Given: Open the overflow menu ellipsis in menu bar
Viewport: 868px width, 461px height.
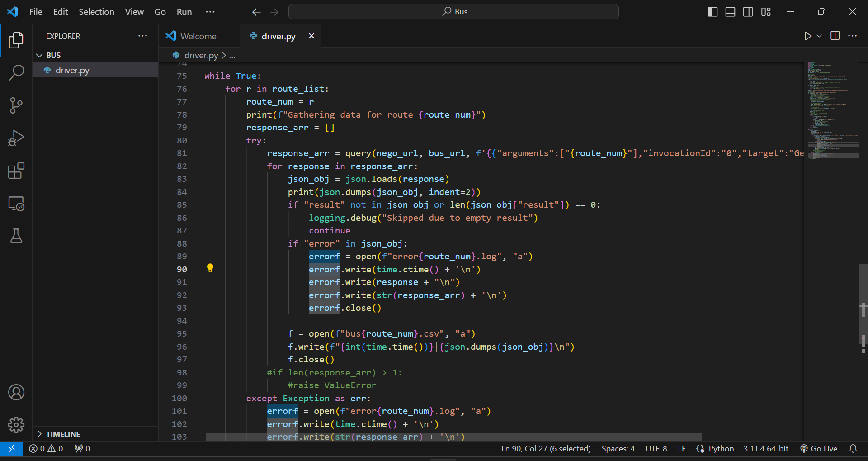Looking at the screenshot, I should 210,12.
